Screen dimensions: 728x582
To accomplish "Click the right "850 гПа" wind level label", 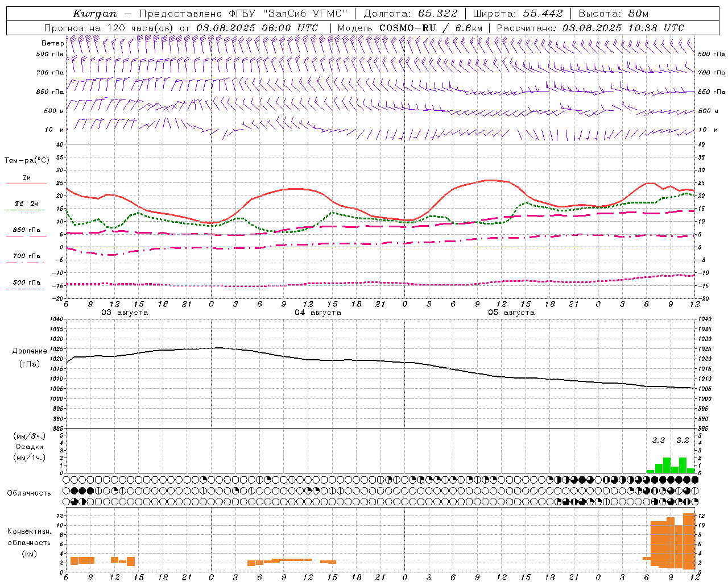I will point(712,92).
